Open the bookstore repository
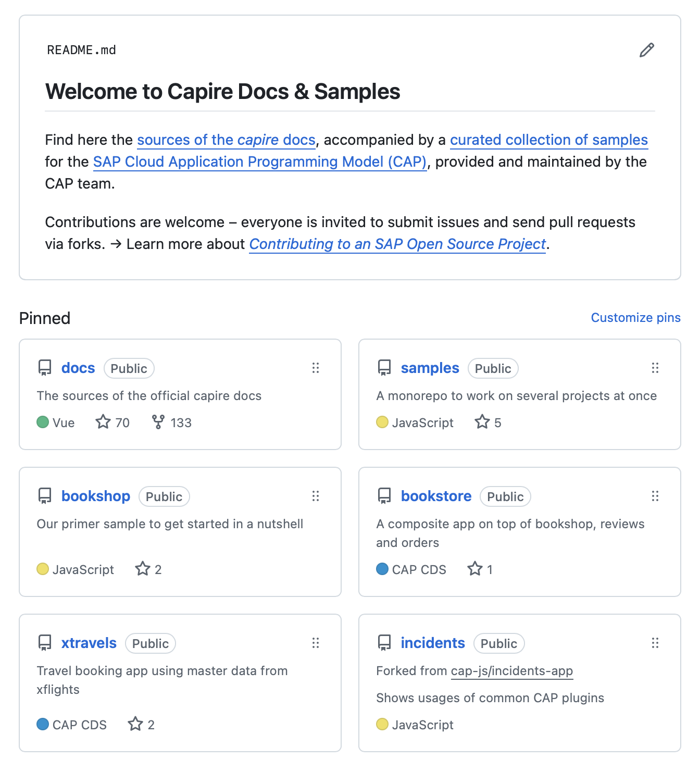Image resolution: width=700 pixels, height=772 pixels. tap(436, 496)
